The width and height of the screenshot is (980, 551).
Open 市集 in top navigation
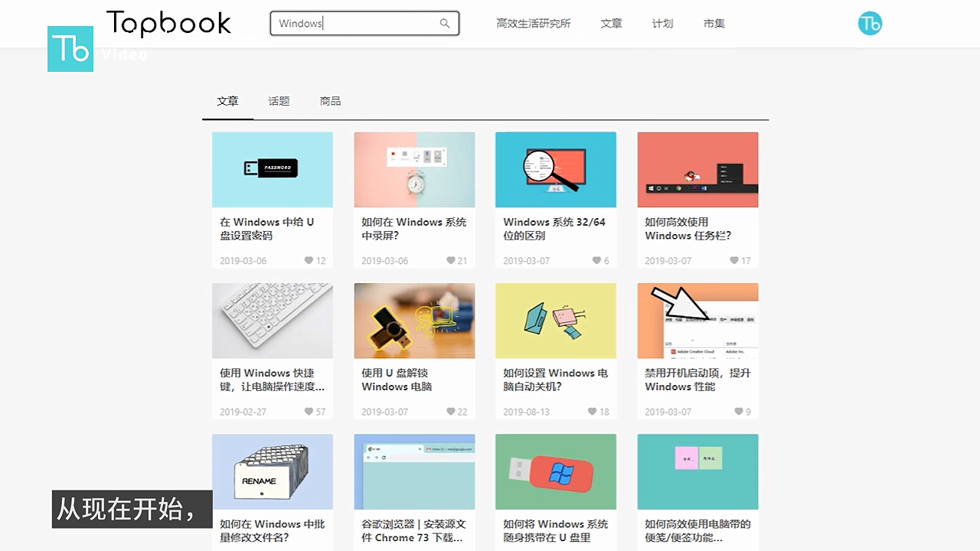click(714, 24)
